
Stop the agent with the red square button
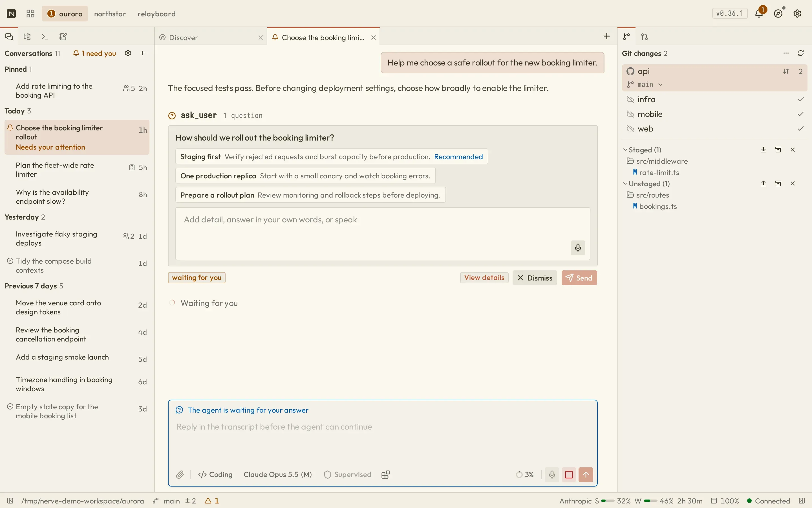tap(569, 474)
